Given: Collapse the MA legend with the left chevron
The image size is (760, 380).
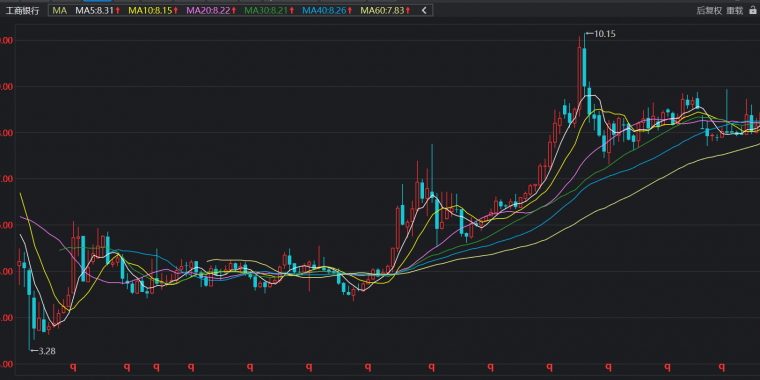Looking at the screenshot, I should 425,11.
